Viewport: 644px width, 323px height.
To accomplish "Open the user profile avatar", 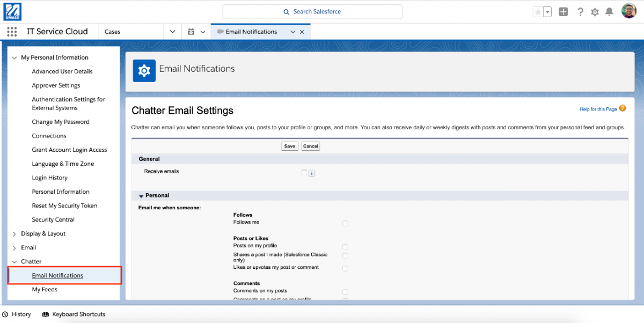I will pos(629,11).
